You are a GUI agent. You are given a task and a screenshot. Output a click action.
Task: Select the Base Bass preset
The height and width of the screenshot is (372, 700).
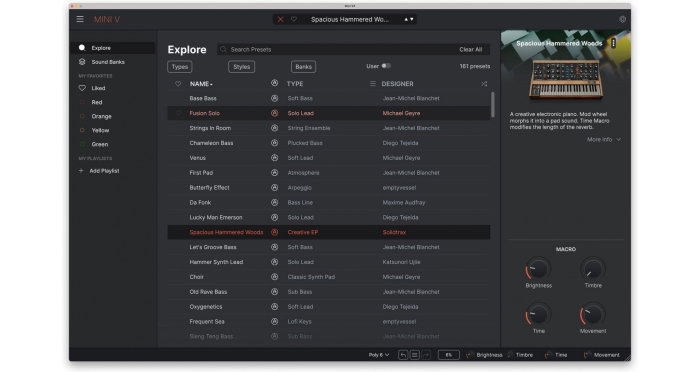(329, 98)
